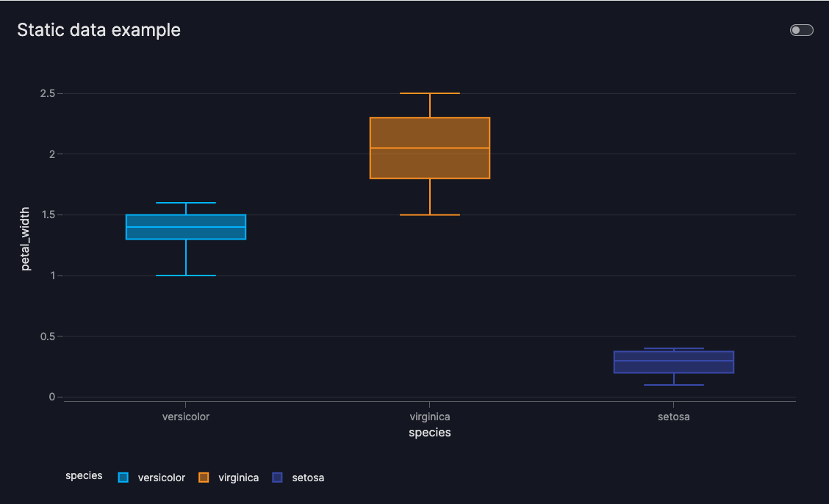Click the "versicolor" x-axis tick label
Screen dimensions: 829x504
point(186,417)
